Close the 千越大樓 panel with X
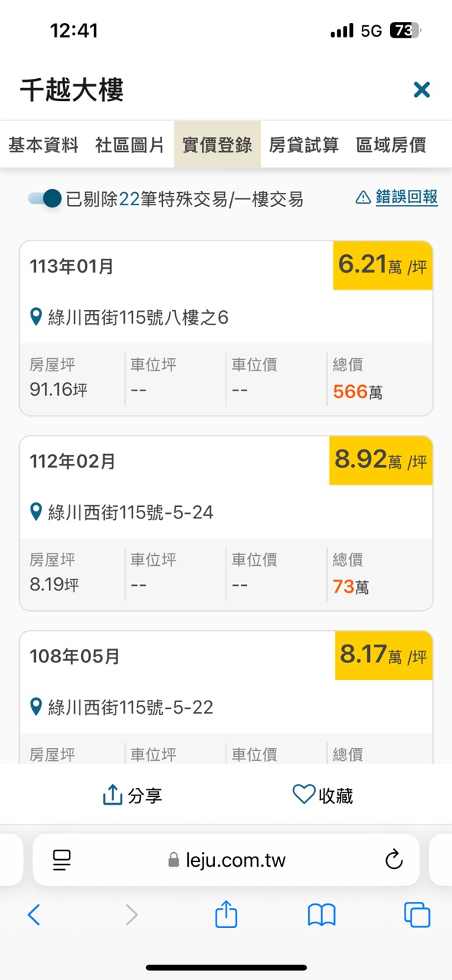This screenshot has height=980, width=452. [421, 90]
